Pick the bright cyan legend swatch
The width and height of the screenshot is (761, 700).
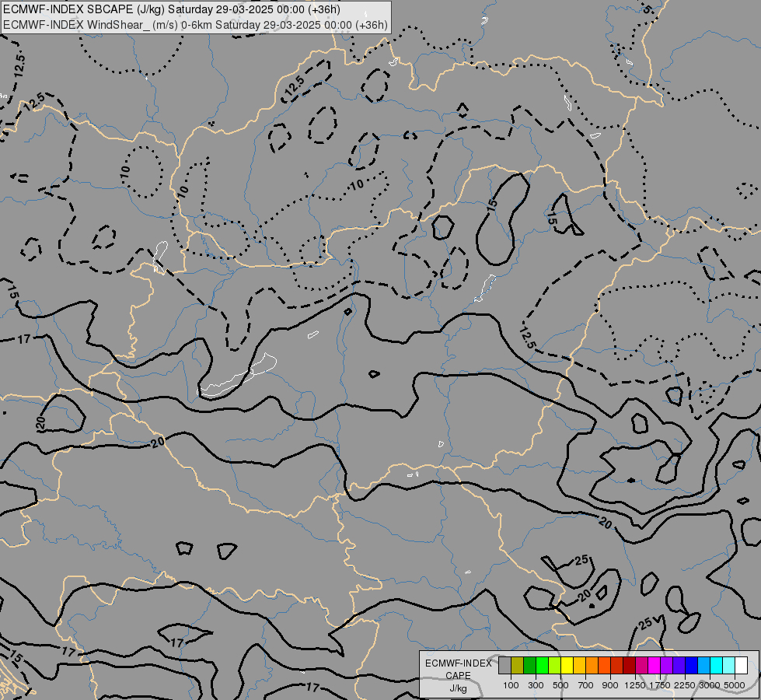click(717, 665)
